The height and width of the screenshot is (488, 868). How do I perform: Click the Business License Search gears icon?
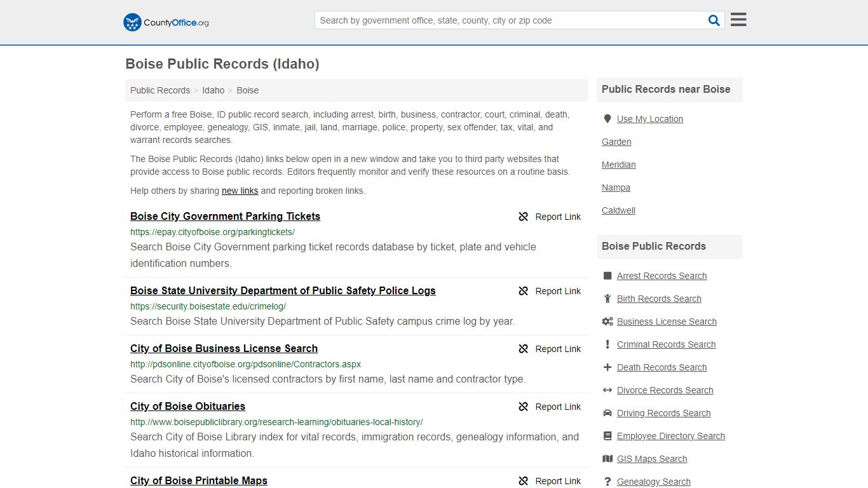[607, 322]
